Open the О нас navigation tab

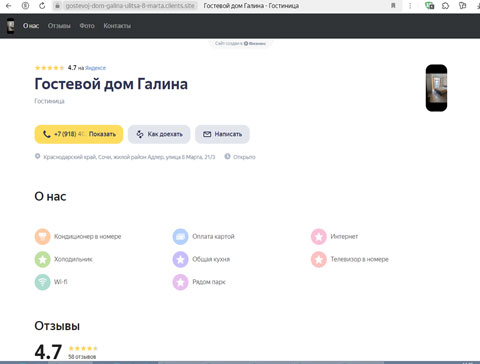[x=31, y=26]
